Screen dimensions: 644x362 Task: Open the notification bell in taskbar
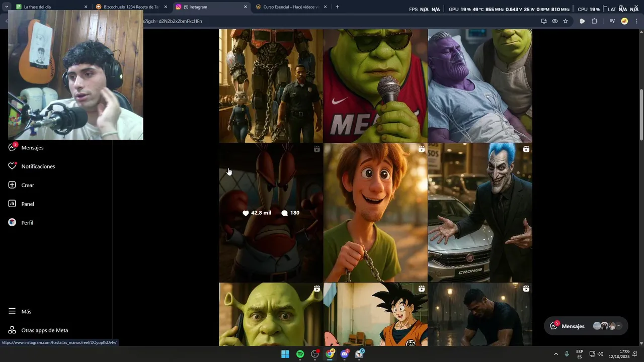coord(635,354)
